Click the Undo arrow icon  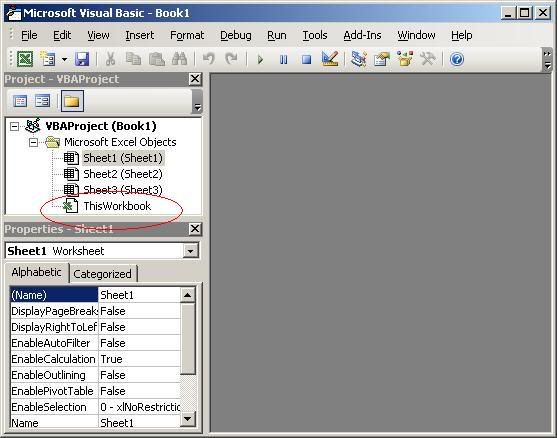point(209,59)
